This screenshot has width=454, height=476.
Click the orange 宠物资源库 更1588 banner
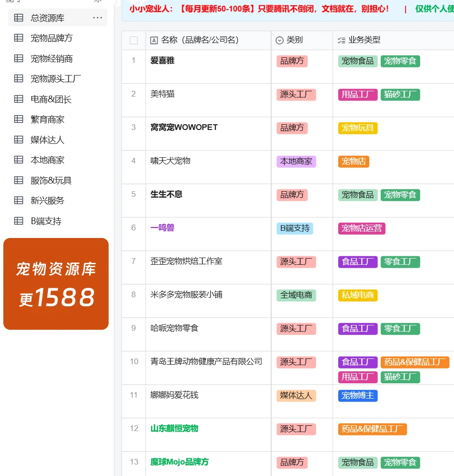[x=56, y=284]
